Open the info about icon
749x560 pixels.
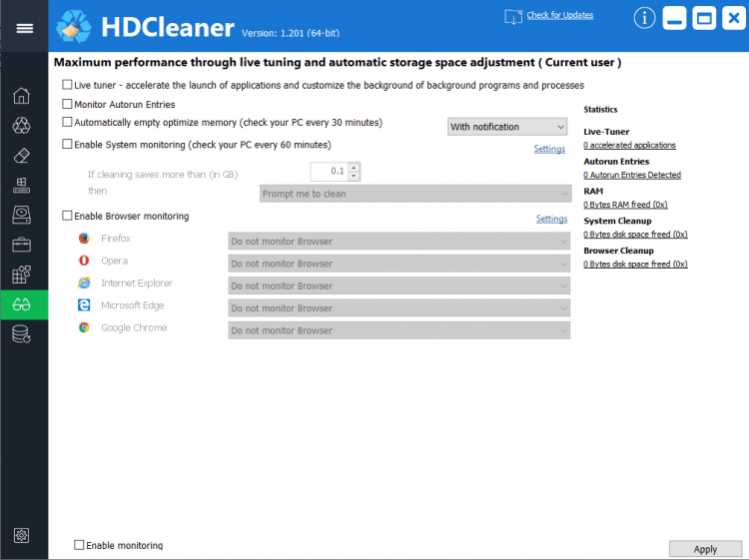[x=644, y=18]
